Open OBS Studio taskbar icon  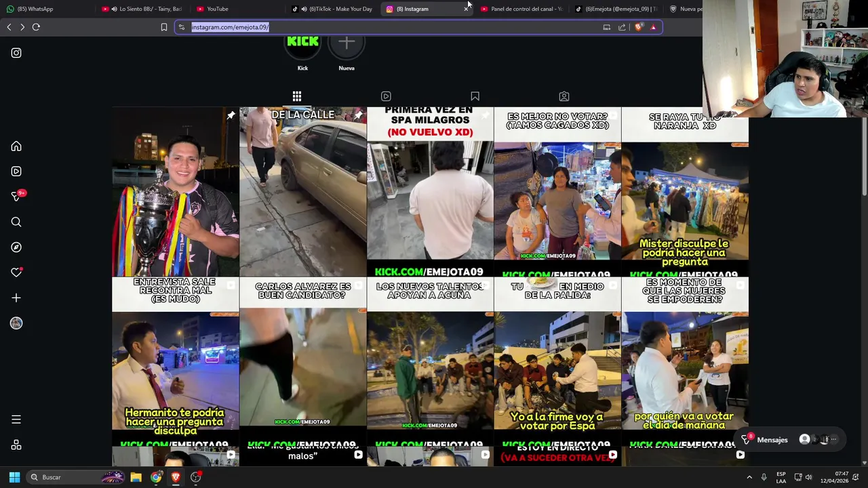click(x=196, y=477)
